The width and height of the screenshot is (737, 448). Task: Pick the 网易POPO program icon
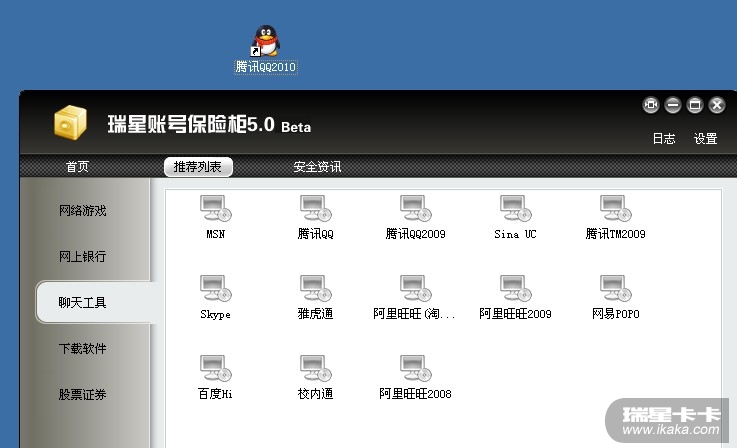pos(615,288)
